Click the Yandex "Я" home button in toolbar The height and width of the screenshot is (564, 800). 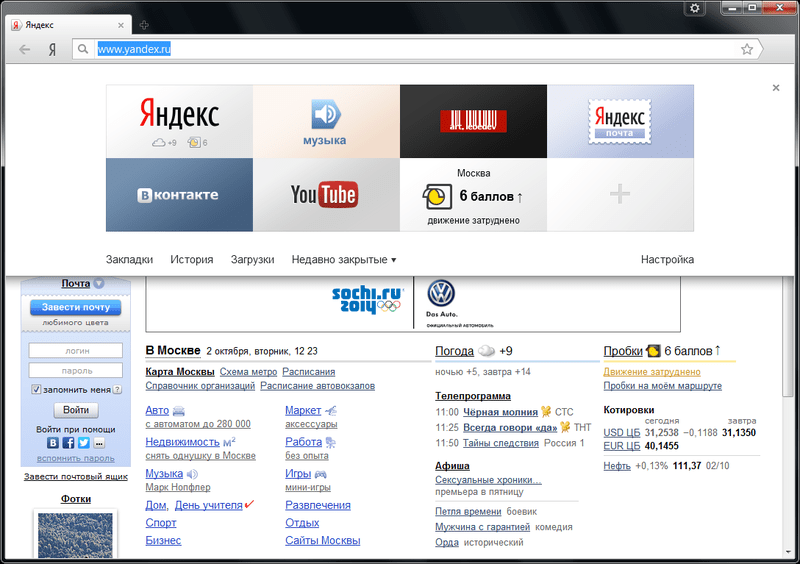(52, 50)
